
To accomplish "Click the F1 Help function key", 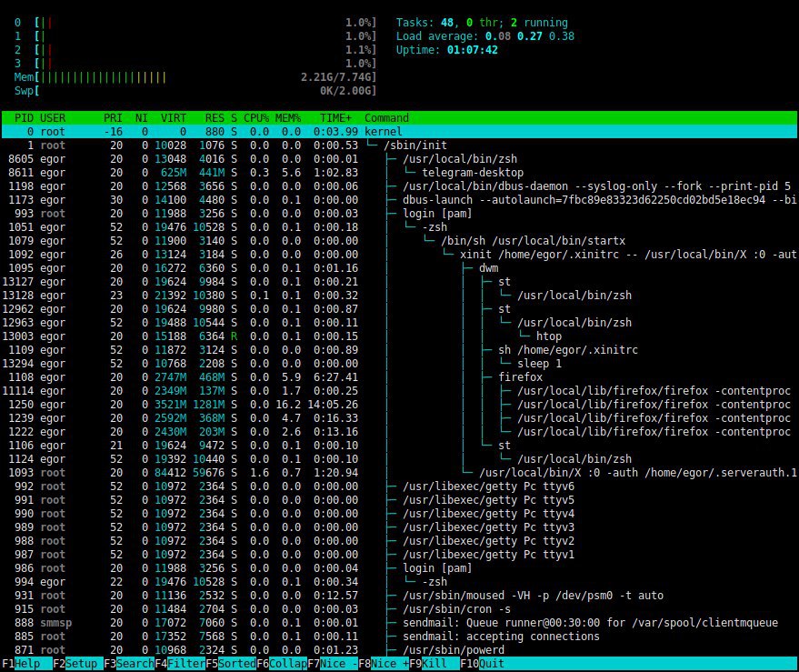I will coord(26,663).
